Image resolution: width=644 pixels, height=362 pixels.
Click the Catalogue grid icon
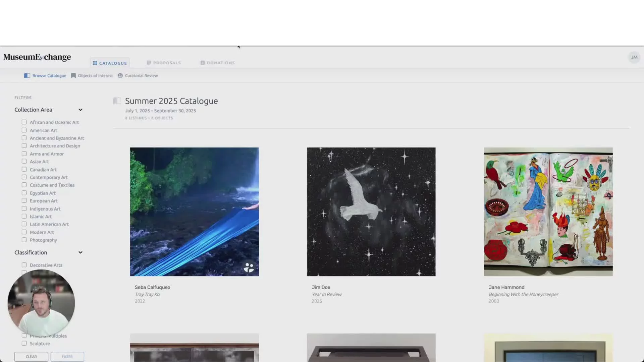coord(95,63)
